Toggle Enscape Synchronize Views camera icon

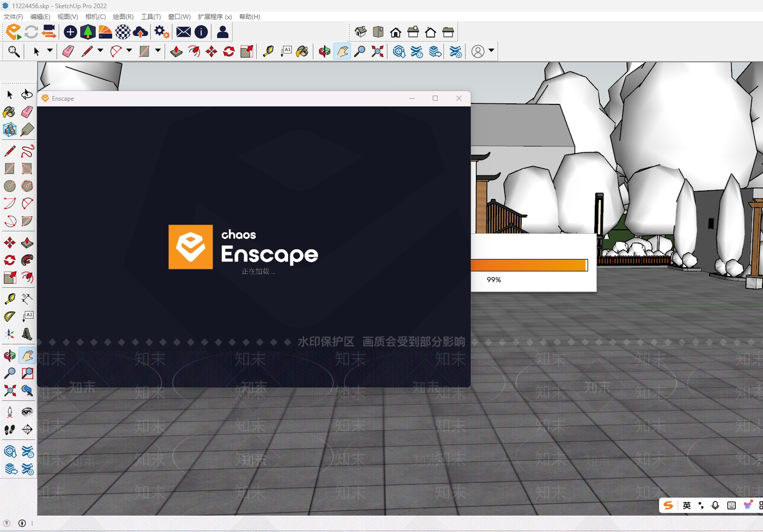(49, 32)
